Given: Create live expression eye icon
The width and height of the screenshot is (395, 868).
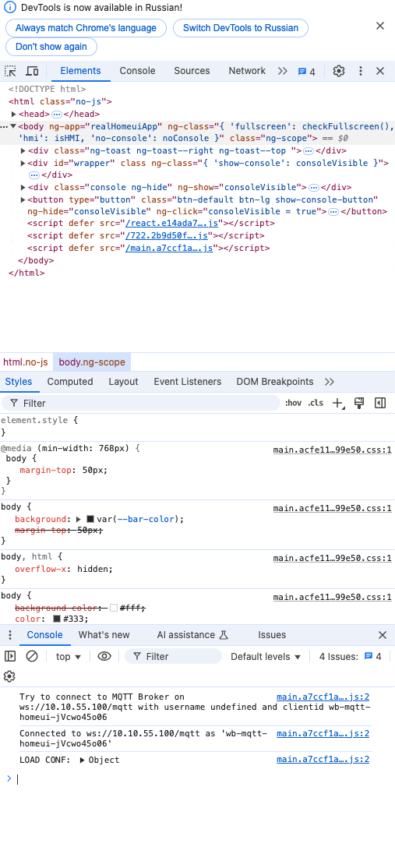Looking at the screenshot, I should point(104,657).
